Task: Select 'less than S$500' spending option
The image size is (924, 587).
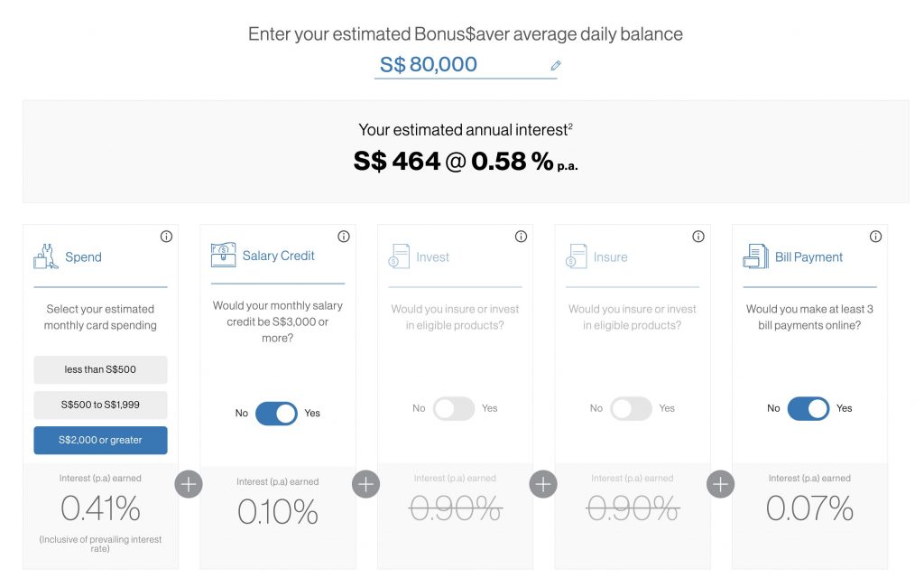Action: 100,369
